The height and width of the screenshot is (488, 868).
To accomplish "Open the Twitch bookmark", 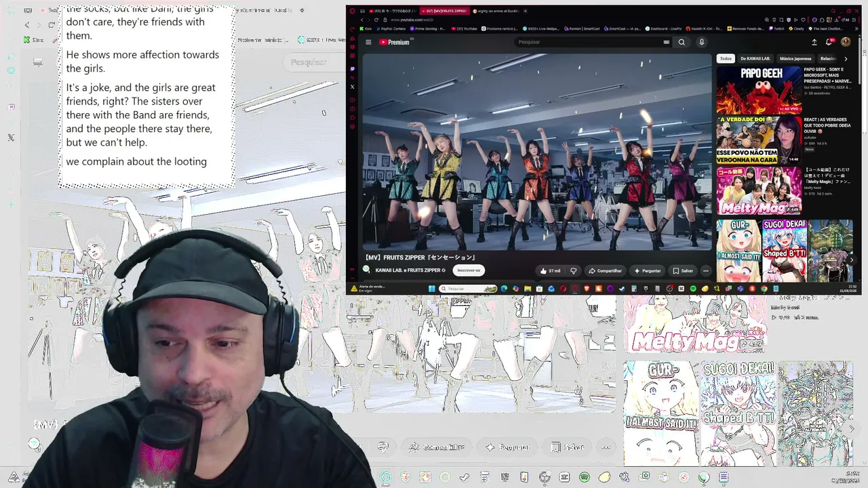I will point(776,28).
